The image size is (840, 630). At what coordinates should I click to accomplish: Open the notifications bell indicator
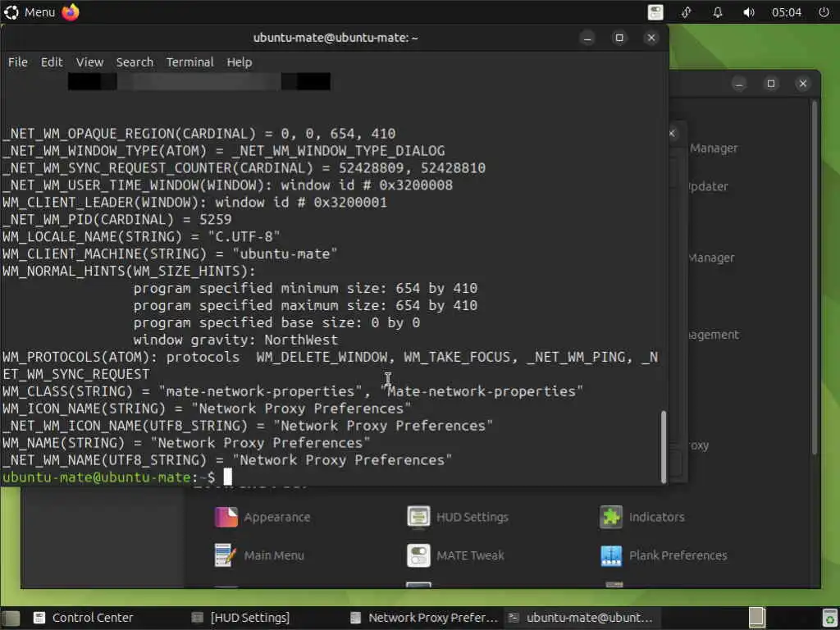717,11
